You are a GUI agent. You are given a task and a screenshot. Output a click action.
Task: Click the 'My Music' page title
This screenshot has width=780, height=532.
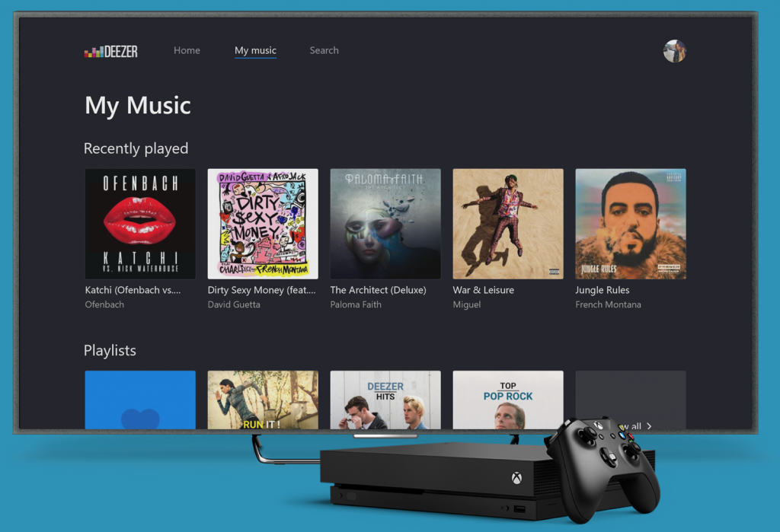(138, 105)
